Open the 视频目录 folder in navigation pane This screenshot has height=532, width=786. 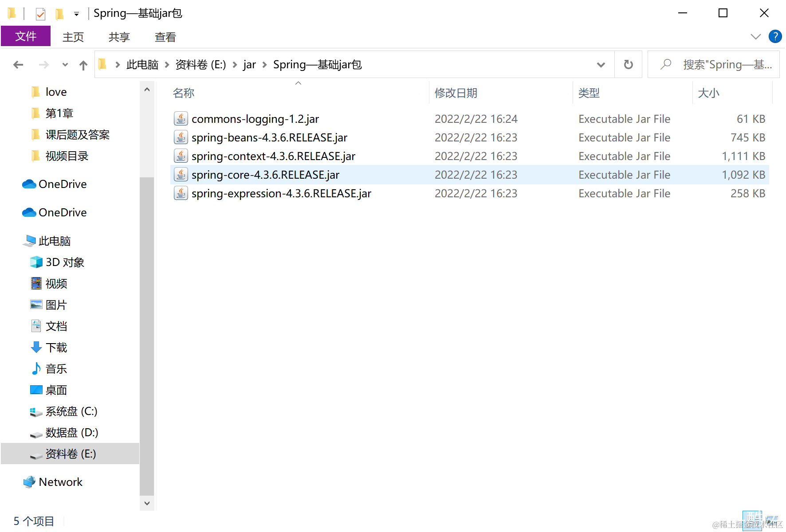coord(67,156)
